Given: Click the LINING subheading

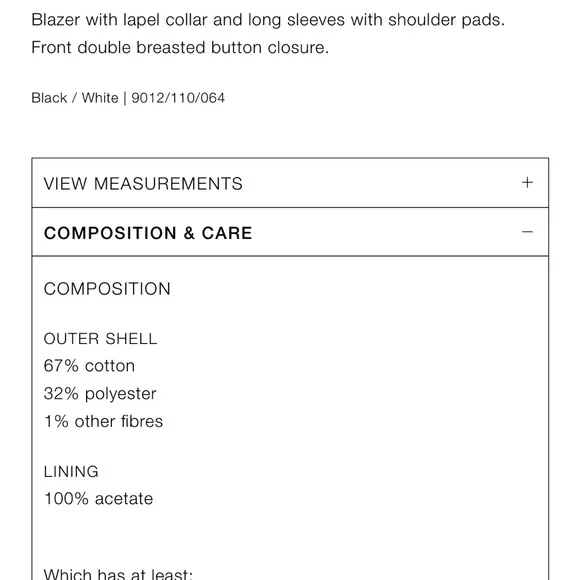Looking at the screenshot, I should [71, 472].
